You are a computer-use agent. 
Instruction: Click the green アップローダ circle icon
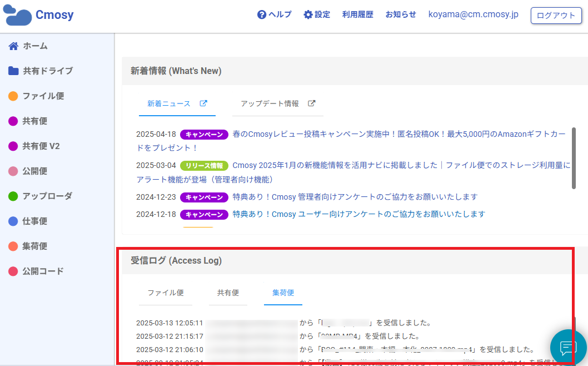coord(13,196)
